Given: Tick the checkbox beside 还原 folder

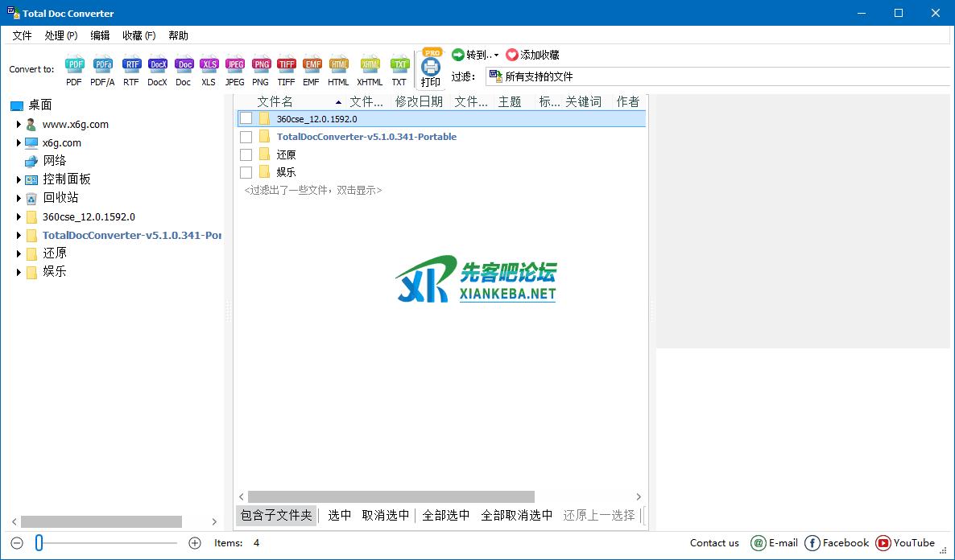Looking at the screenshot, I should [x=246, y=154].
